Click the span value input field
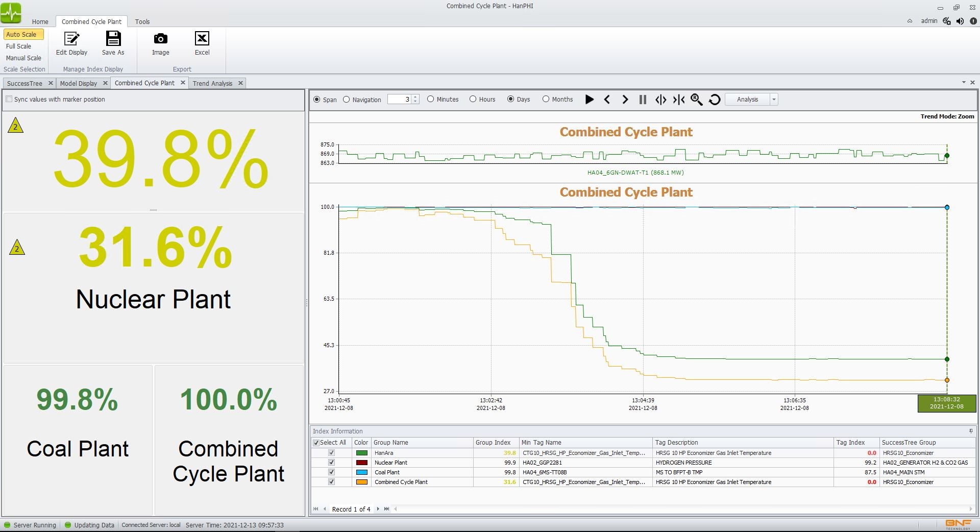 coord(400,100)
